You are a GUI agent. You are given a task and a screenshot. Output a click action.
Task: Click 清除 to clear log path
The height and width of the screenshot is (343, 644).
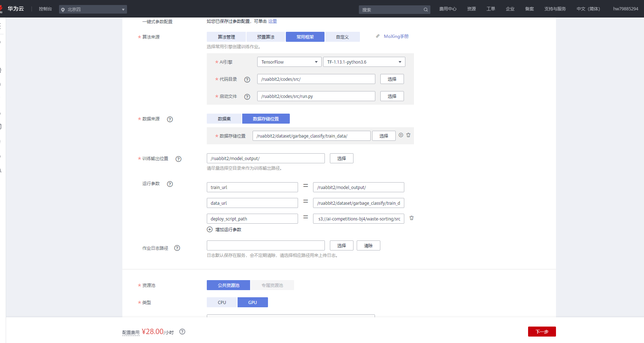[369, 245]
